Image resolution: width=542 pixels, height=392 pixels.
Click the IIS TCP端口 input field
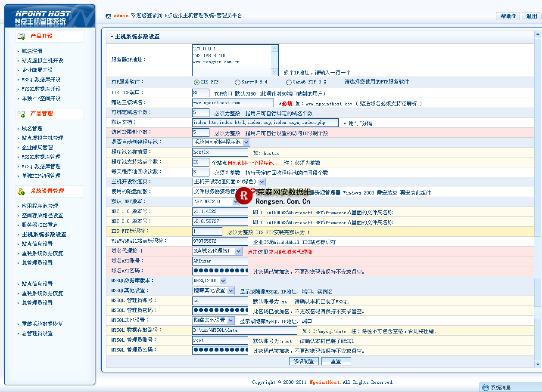tap(201, 93)
